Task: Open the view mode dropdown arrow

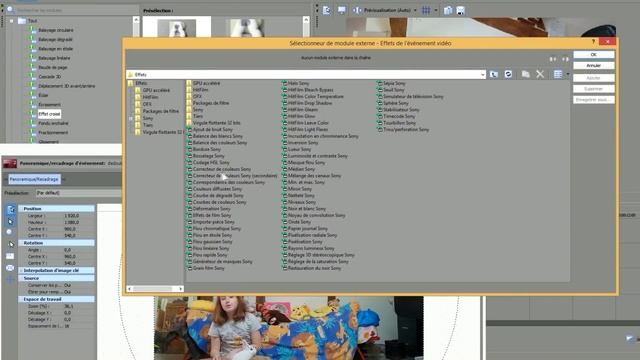Action: (567, 74)
